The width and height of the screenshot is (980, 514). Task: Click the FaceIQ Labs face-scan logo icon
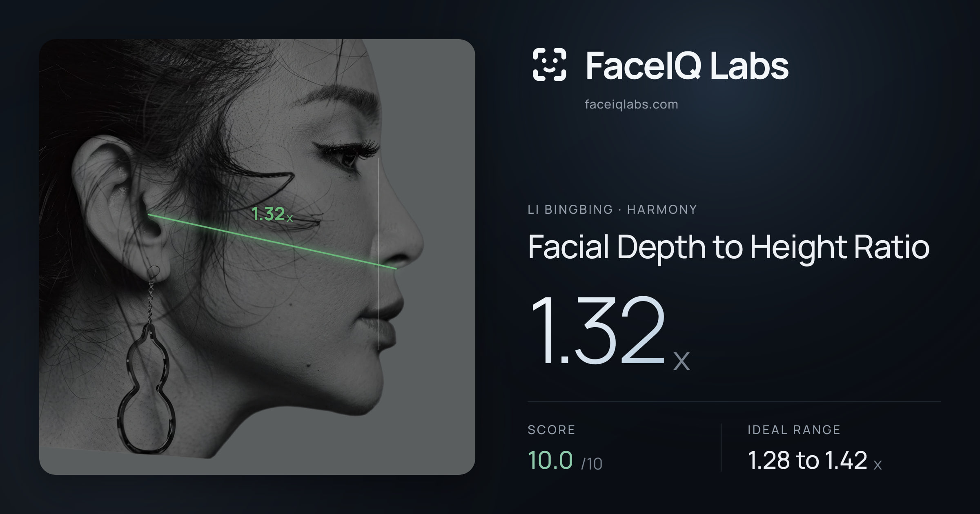550,64
